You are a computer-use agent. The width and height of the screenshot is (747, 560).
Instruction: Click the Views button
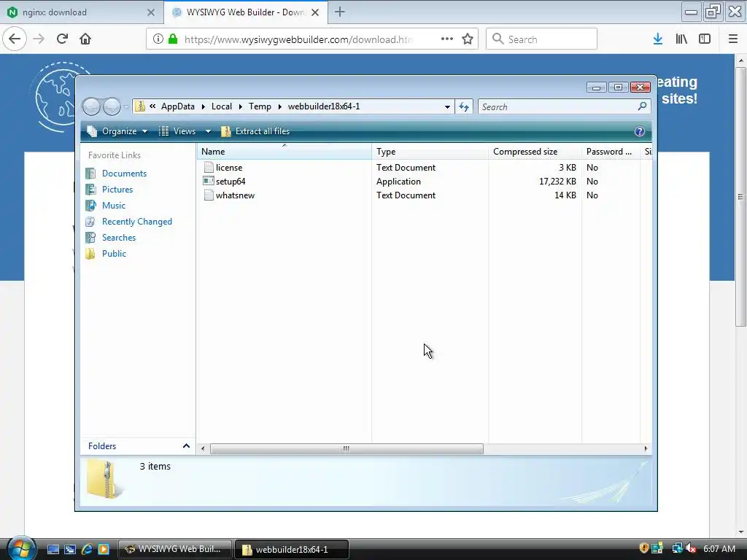[177, 131]
